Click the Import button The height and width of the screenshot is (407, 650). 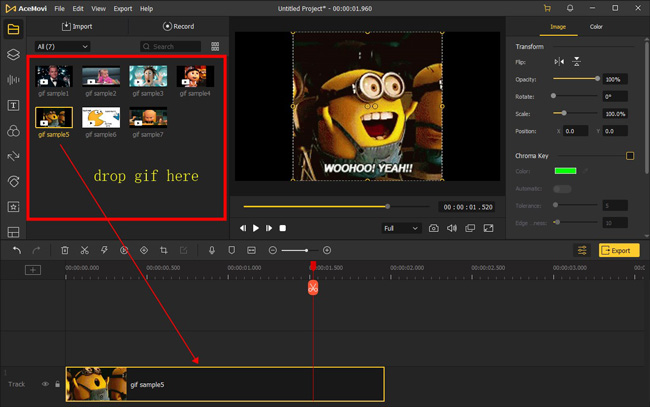(x=77, y=27)
